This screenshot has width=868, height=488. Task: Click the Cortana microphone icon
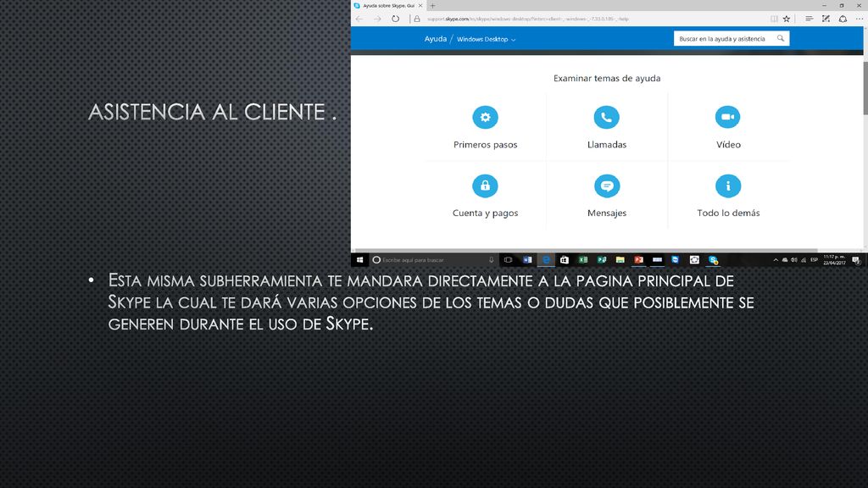[491, 259]
